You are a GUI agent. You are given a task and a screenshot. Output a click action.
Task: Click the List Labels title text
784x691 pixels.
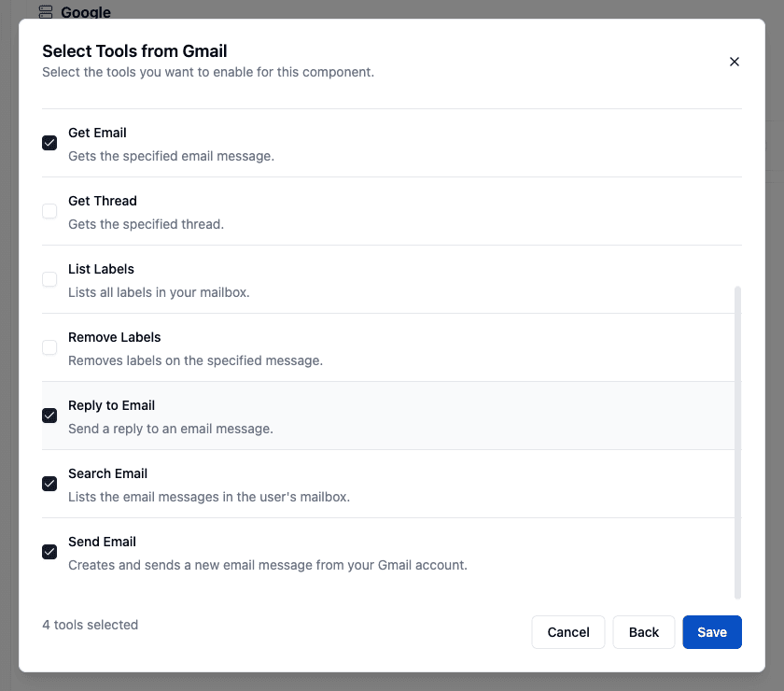[101, 269]
